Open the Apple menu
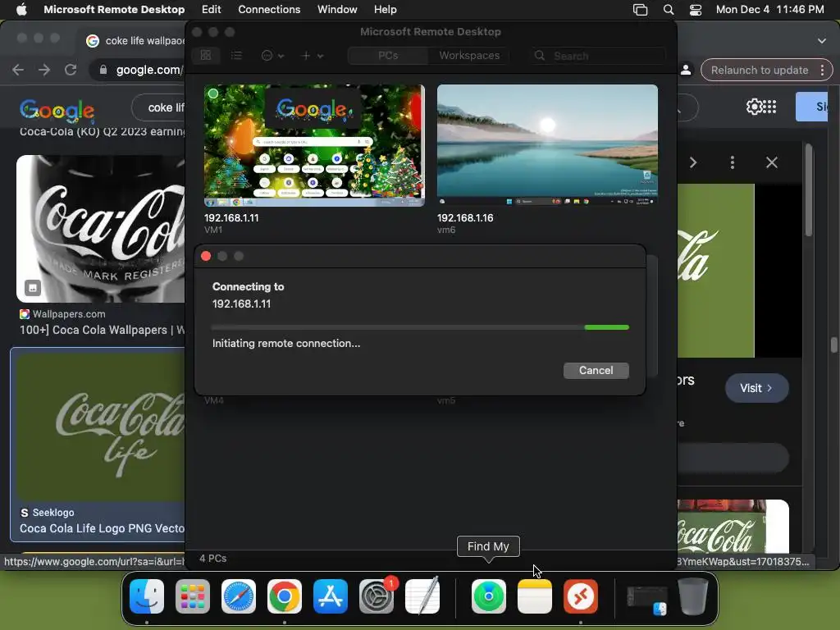 click(21, 9)
